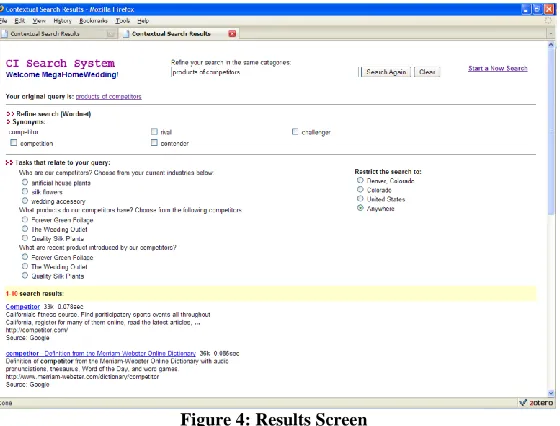The width and height of the screenshot is (560, 426).
Task: Open the original query link products of competitors
Action: coord(109,96)
